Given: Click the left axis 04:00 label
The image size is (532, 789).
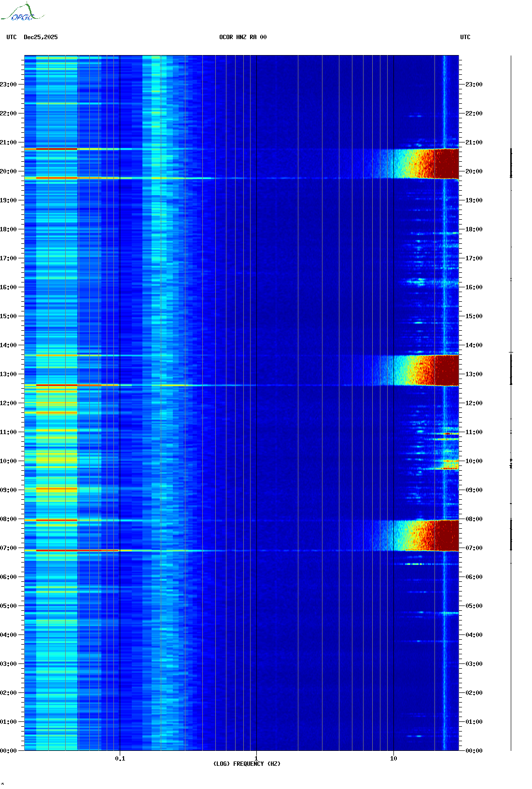Looking at the screenshot, I should click(8, 635).
